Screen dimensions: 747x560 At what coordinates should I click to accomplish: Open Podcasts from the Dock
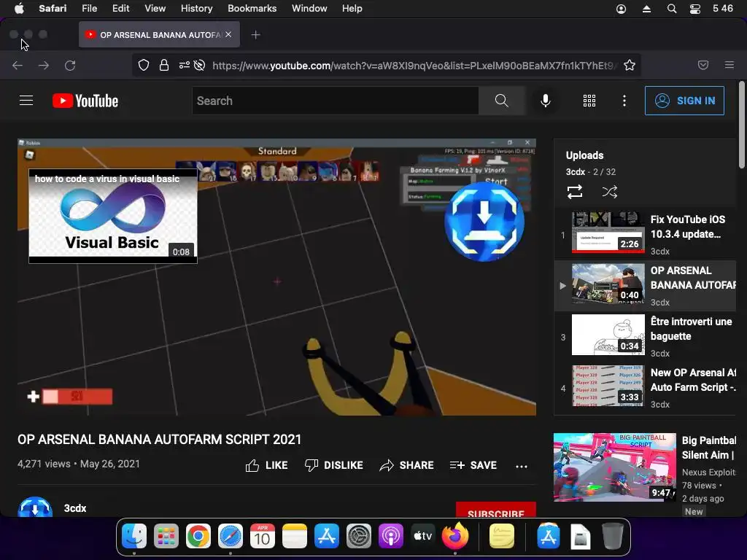391,537
